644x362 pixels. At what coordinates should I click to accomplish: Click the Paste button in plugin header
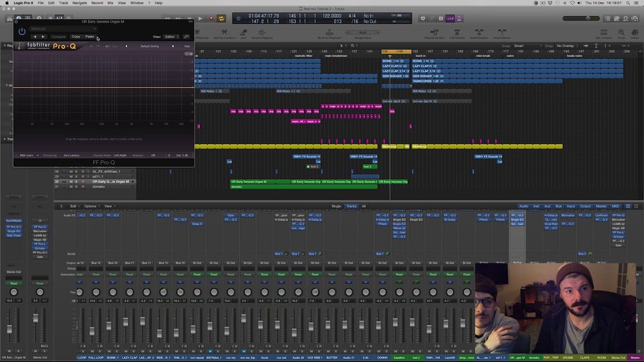89,36
